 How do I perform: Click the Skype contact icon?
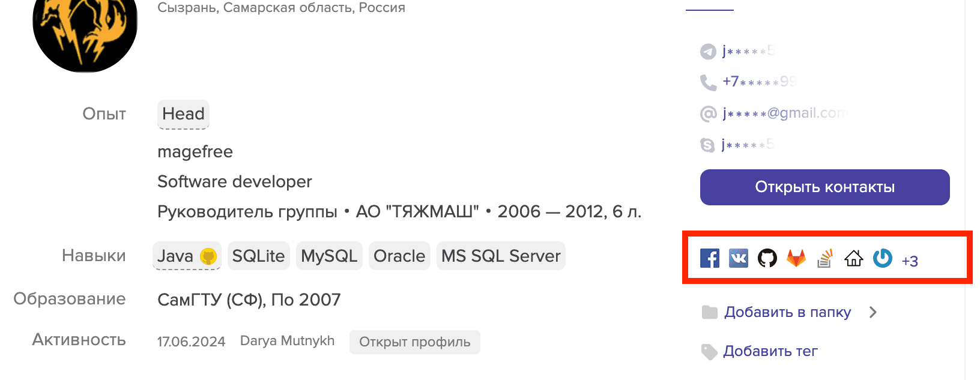[708, 145]
